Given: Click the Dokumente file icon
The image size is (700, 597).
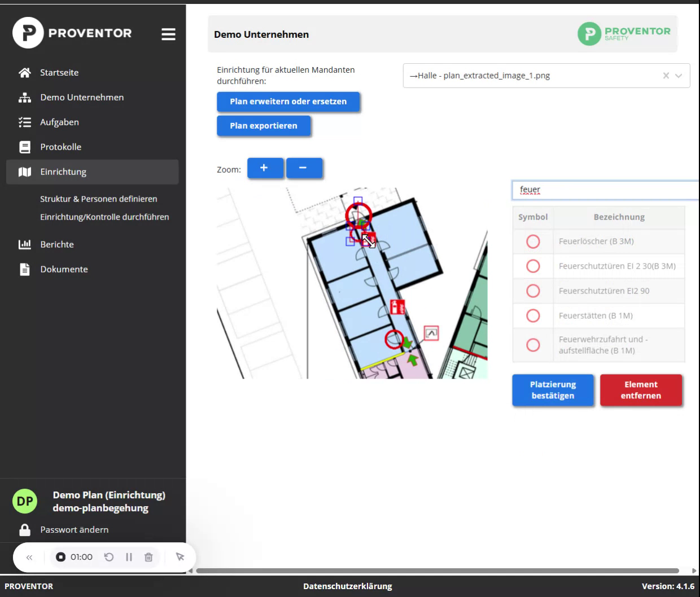Looking at the screenshot, I should pyautogui.click(x=25, y=269).
